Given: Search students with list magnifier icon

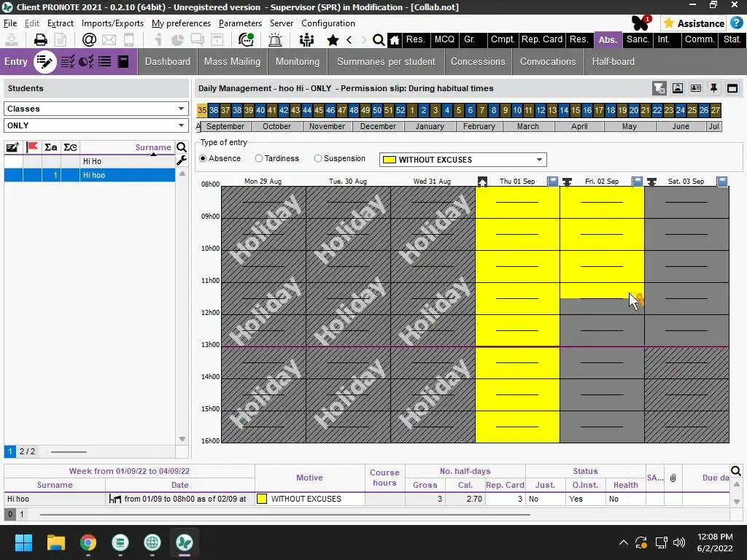Looking at the screenshot, I should point(182,147).
